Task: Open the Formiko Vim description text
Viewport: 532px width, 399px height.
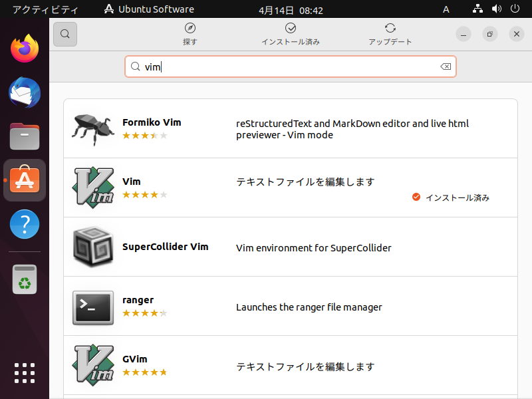Action: (x=352, y=129)
